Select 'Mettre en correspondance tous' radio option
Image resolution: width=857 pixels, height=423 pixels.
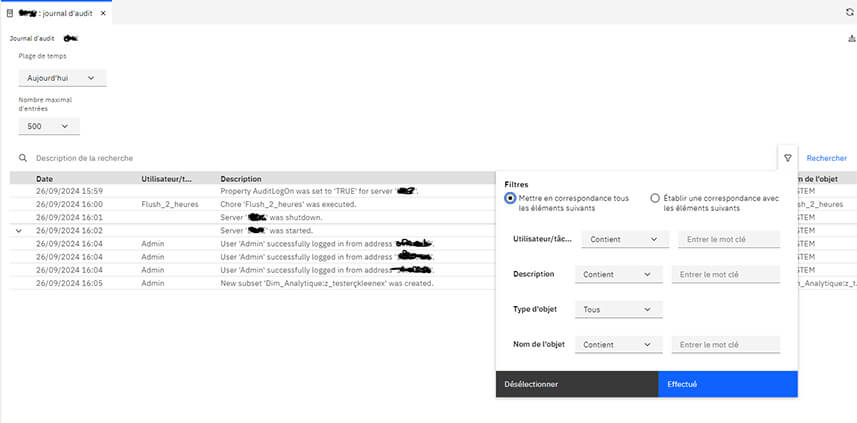point(510,198)
